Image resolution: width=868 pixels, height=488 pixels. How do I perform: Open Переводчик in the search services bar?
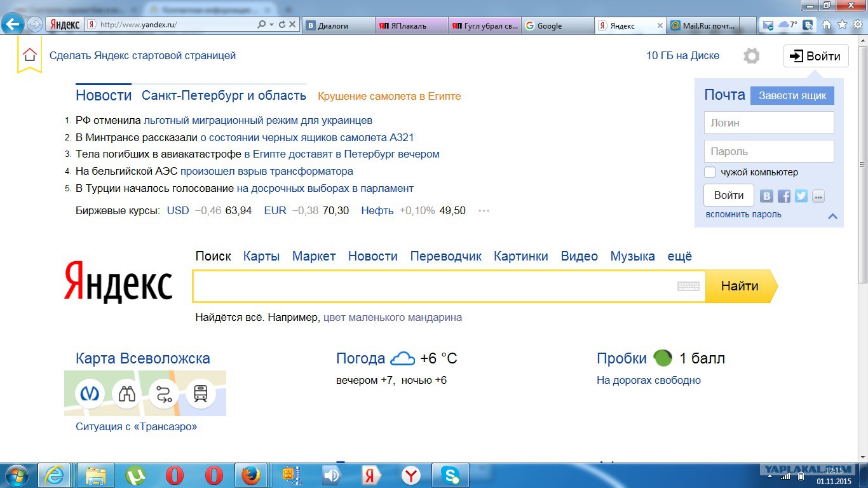446,256
